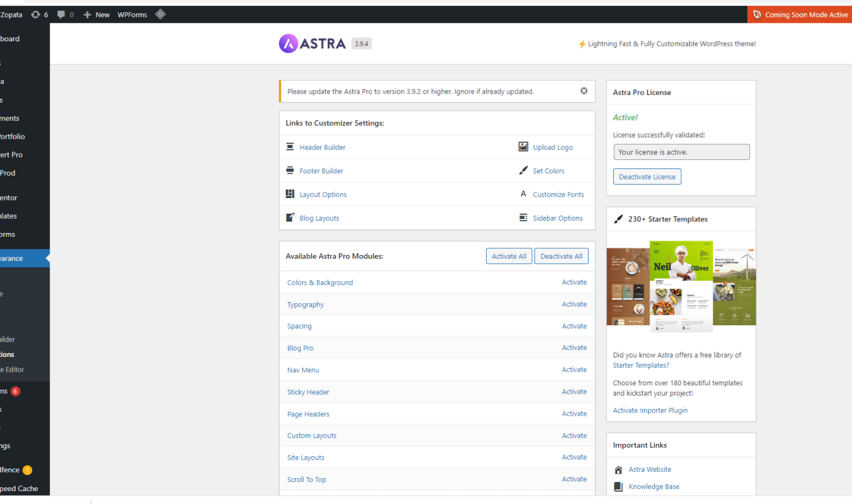Viewport: 852px width, 504px height.
Task: Activate the Colors & Background module
Action: 574,283
